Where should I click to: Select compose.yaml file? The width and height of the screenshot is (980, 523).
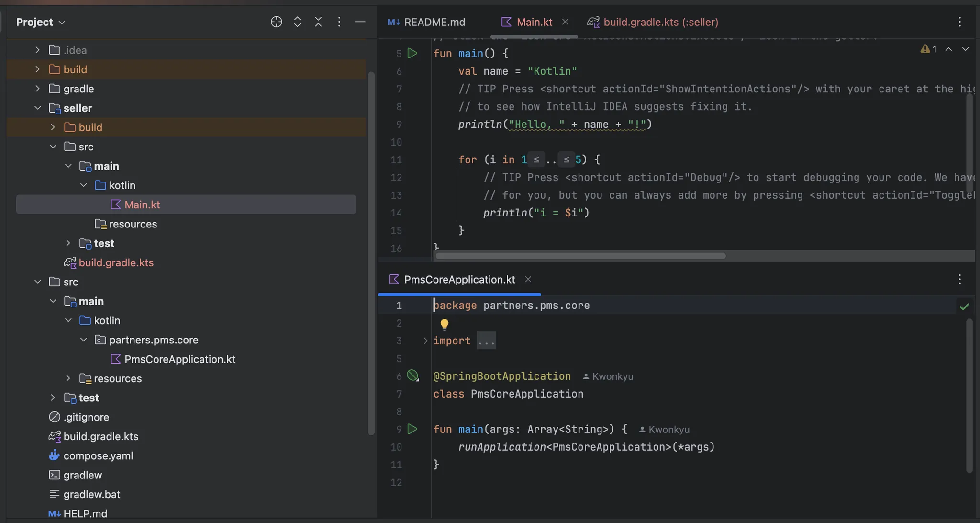[x=98, y=455]
